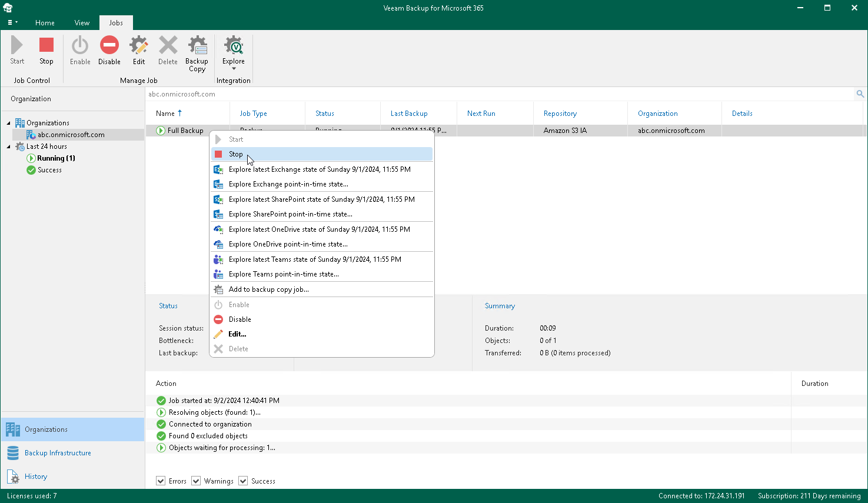Select the Running (1) tree item
Image resolution: width=868 pixels, height=503 pixels.
click(x=56, y=158)
